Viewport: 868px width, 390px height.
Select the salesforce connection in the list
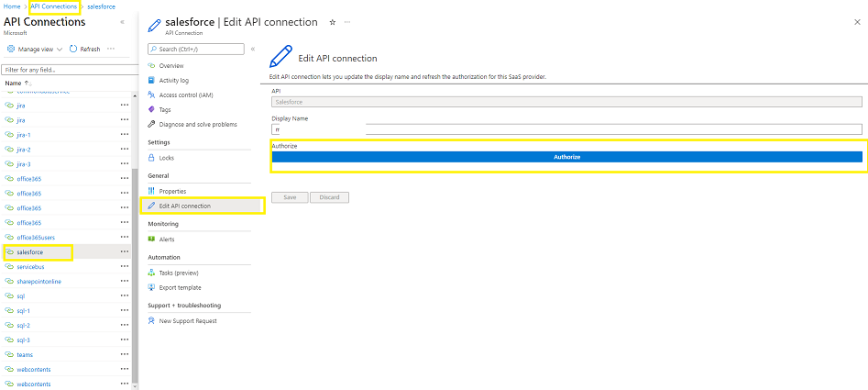(30, 252)
